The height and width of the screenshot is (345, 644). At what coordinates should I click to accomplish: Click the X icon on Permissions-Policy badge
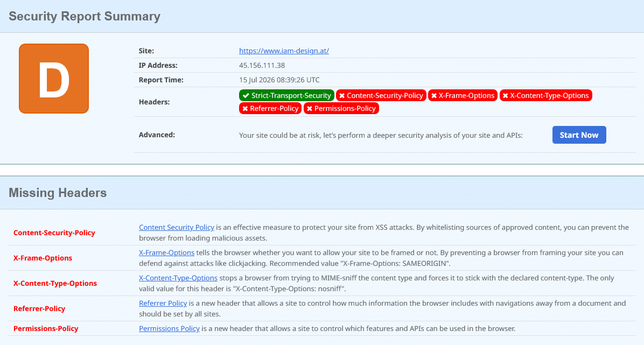[x=309, y=109]
